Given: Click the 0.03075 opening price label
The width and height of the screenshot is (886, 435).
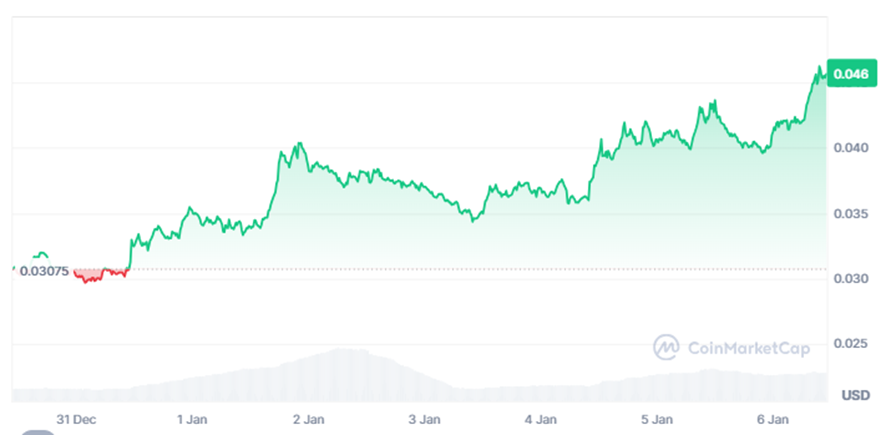Looking at the screenshot, I should point(45,271).
